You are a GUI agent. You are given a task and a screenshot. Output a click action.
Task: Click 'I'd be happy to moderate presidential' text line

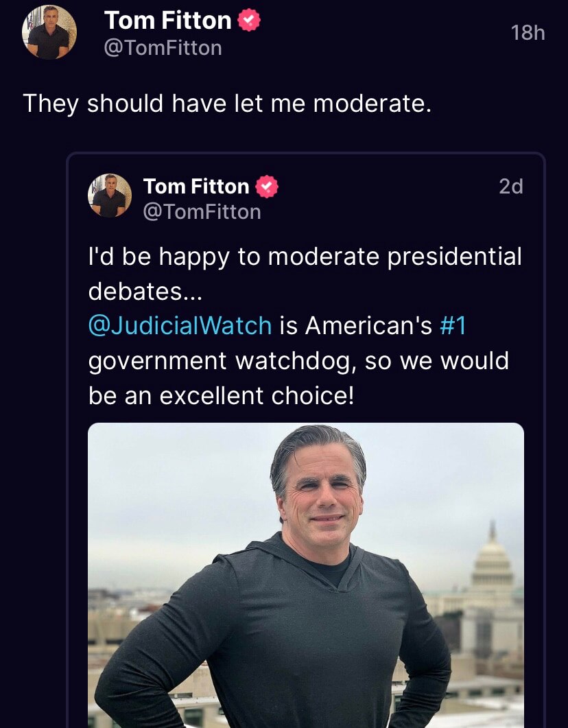[305, 257]
